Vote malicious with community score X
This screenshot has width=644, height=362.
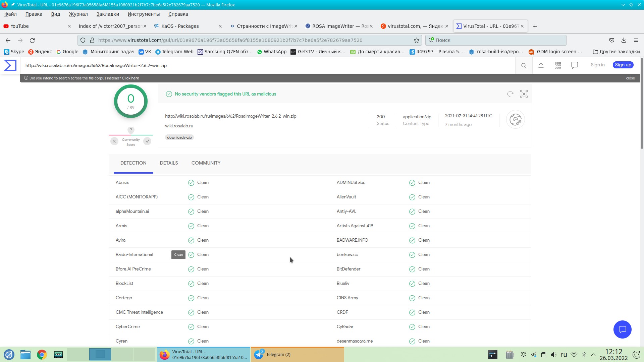(114, 141)
